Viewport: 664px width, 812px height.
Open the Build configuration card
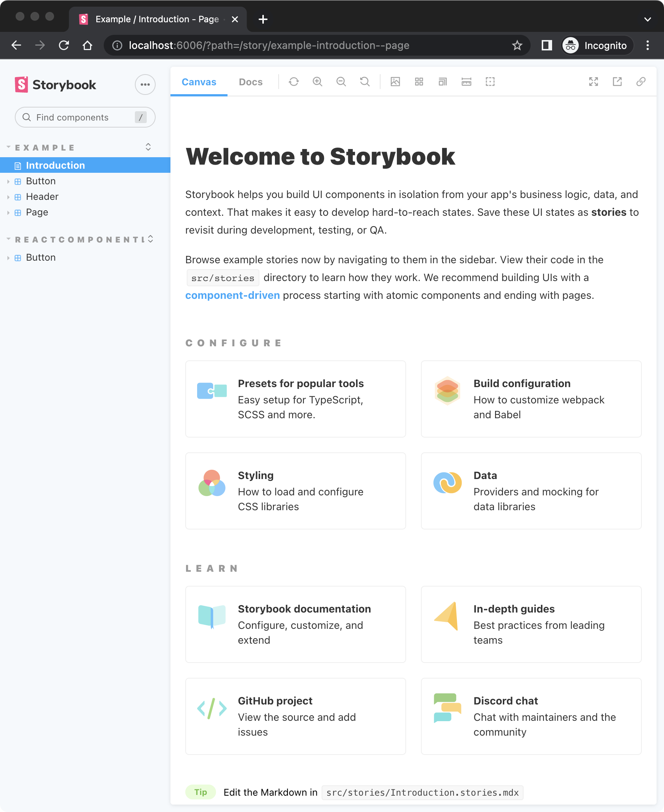click(531, 399)
